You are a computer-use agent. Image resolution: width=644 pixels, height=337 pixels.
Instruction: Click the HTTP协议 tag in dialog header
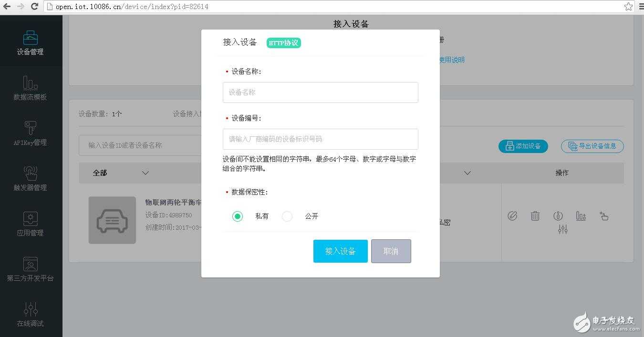284,43
